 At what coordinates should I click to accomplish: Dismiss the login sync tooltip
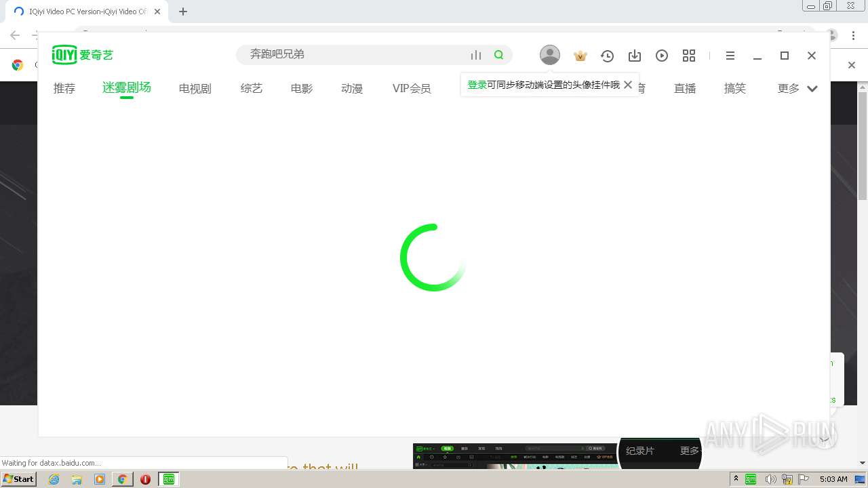[x=628, y=85]
